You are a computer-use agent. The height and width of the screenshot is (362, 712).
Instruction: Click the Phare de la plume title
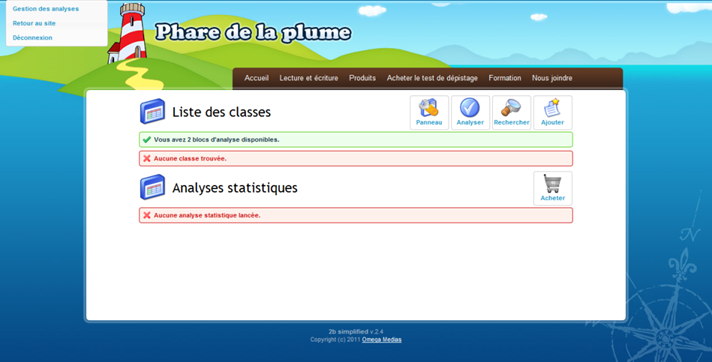click(253, 32)
